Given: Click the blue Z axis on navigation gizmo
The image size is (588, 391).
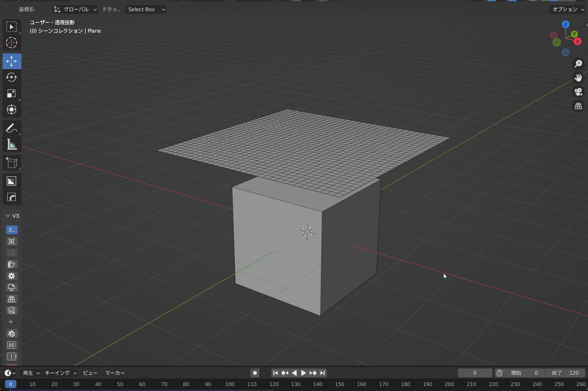Looking at the screenshot, I should (566, 24).
